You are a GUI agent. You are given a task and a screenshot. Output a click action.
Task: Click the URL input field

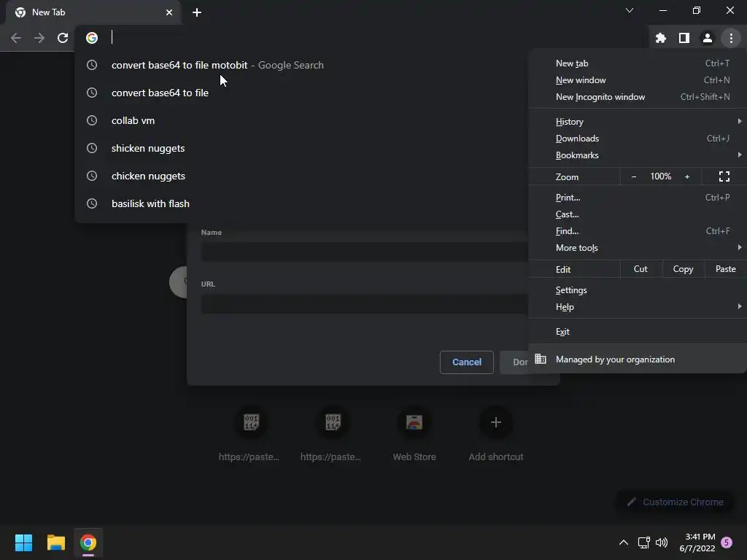pos(365,304)
